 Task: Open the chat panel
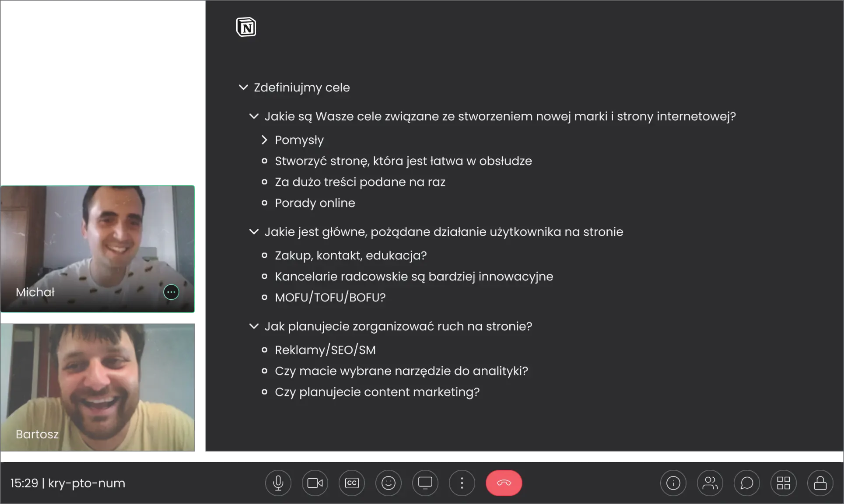746,483
